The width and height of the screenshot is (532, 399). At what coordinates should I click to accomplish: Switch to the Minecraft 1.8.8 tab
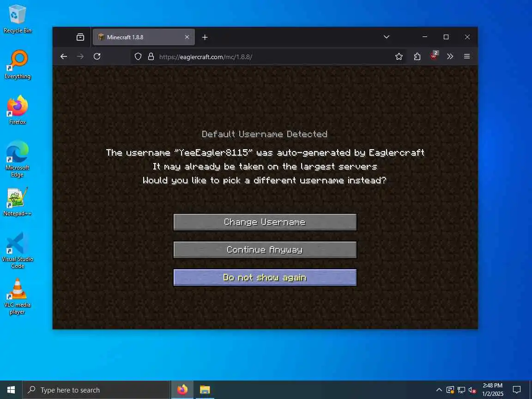144,37
